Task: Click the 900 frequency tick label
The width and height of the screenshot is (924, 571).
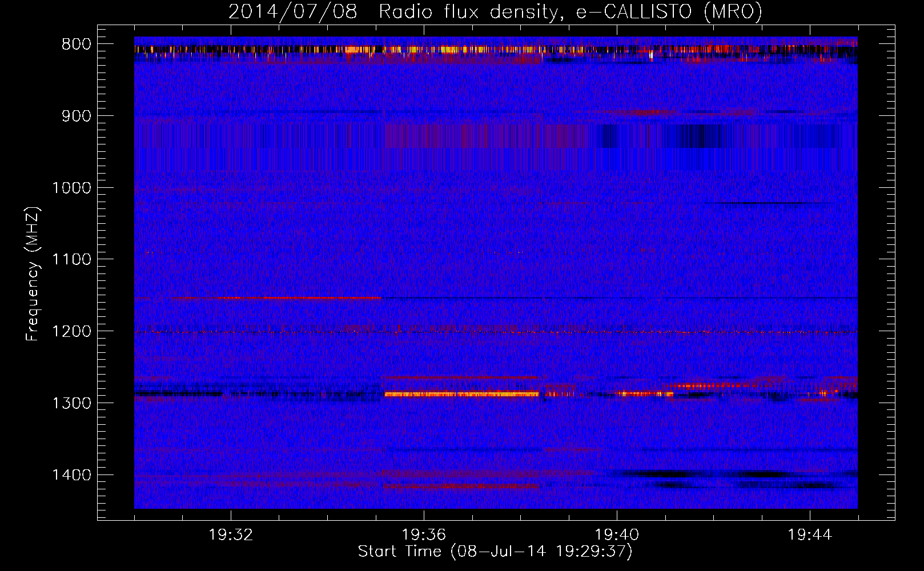Action: point(76,116)
